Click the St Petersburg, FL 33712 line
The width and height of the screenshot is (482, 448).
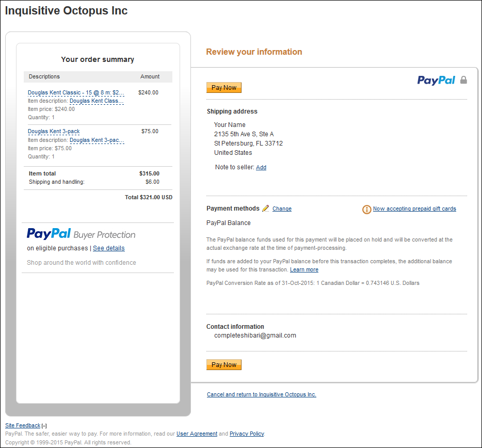click(x=248, y=143)
